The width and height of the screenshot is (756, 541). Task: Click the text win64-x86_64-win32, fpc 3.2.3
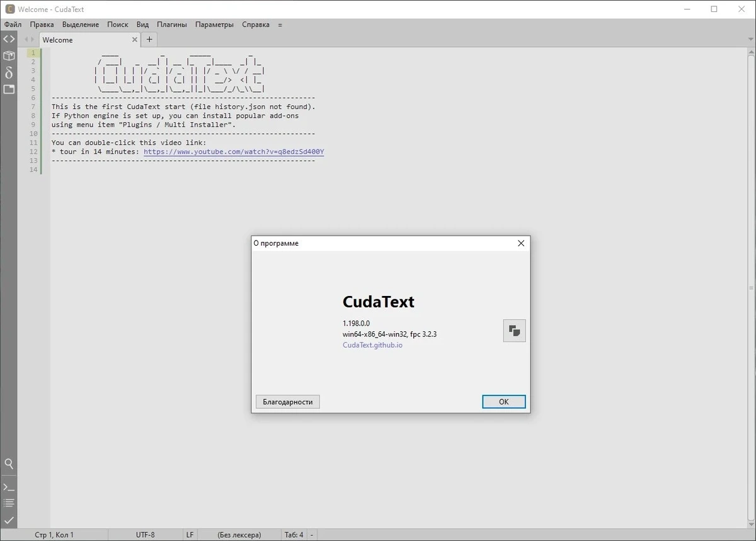click(x=389, y=334)
